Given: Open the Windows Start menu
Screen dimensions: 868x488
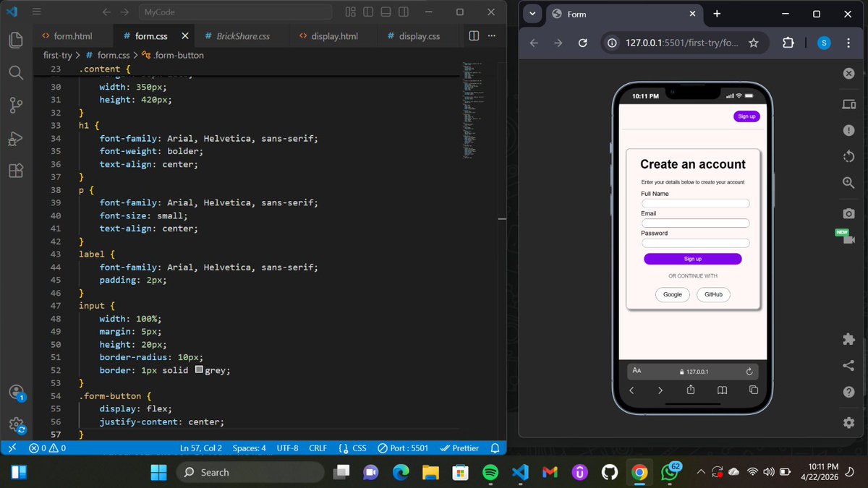Looking at the screenshot, I should pyautogui.click(x=158, y=472).
